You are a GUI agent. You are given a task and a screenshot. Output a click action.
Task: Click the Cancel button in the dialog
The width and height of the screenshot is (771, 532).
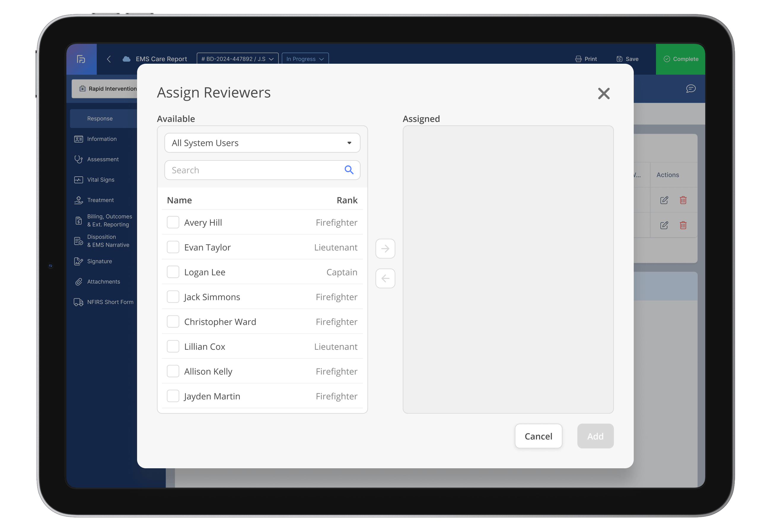pyautogui.click(x=538, y=436)
